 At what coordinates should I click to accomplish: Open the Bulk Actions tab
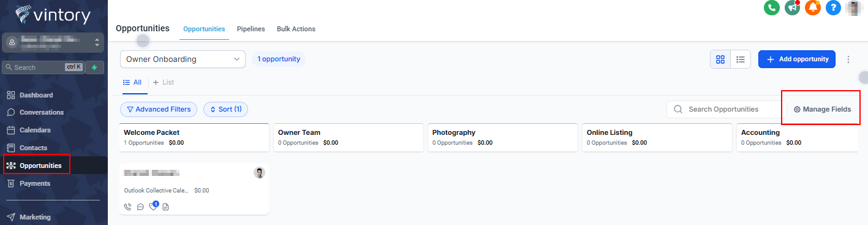click(296, 29)
